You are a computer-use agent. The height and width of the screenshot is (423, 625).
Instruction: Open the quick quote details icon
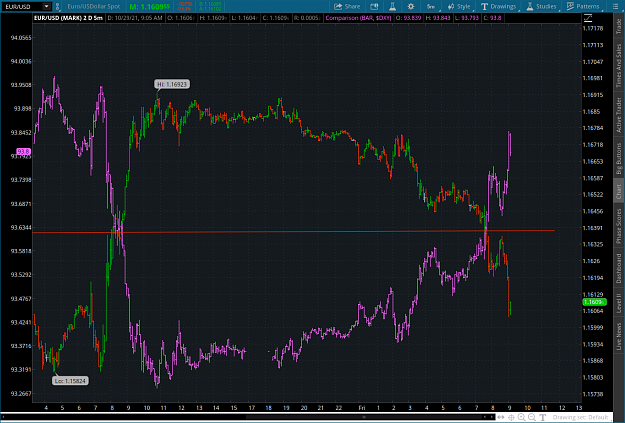[374, 6]
